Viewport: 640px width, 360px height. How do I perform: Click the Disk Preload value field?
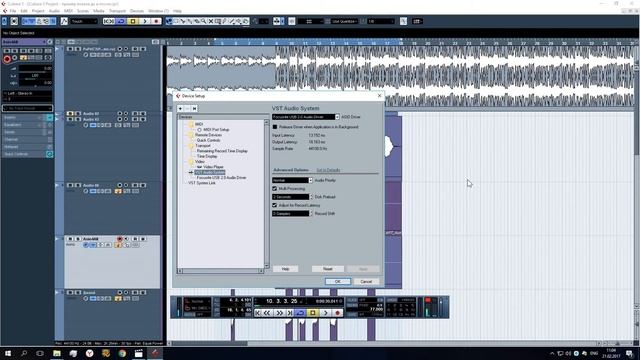(x=291, y=197)
